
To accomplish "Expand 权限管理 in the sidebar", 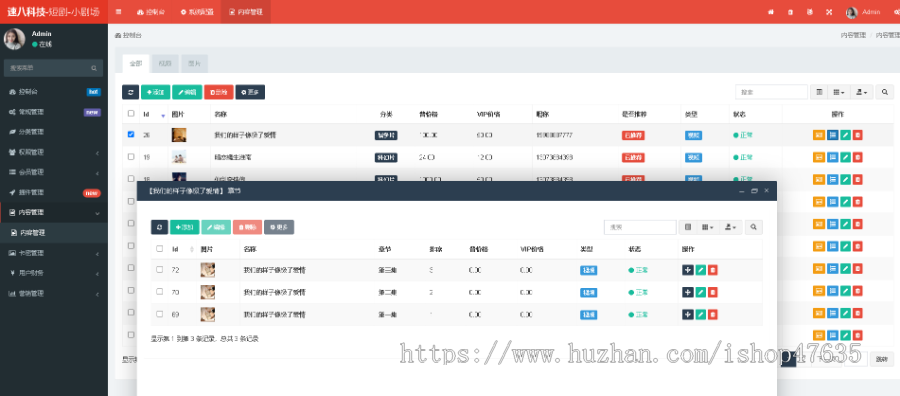I will tap(54, 152).
